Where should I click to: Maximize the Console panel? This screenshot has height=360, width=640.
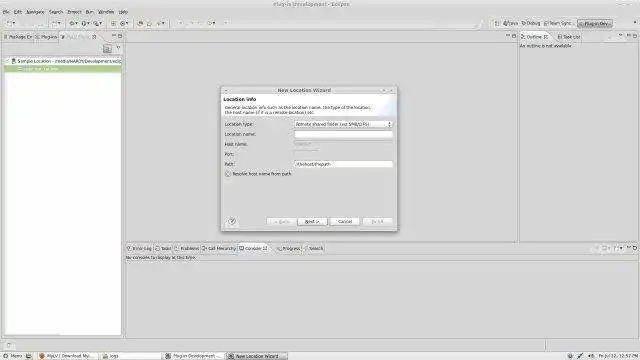click(635, 248)
